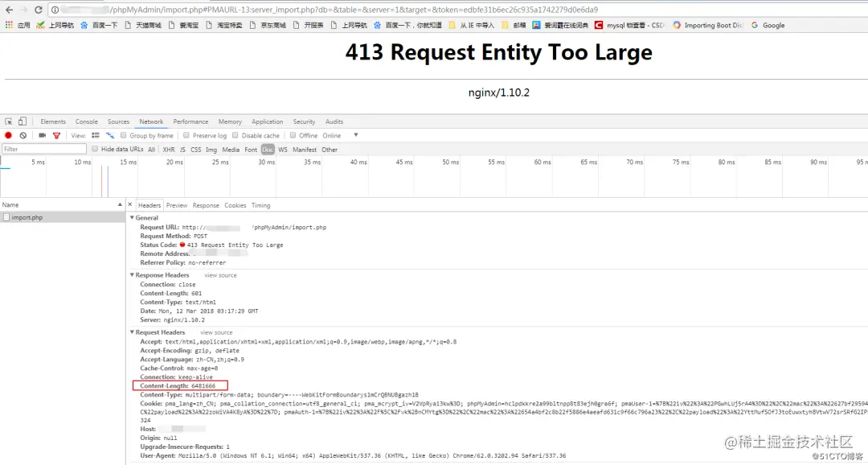
Task: Tick the Offline checkbox
Action: (x=293, y=135)
